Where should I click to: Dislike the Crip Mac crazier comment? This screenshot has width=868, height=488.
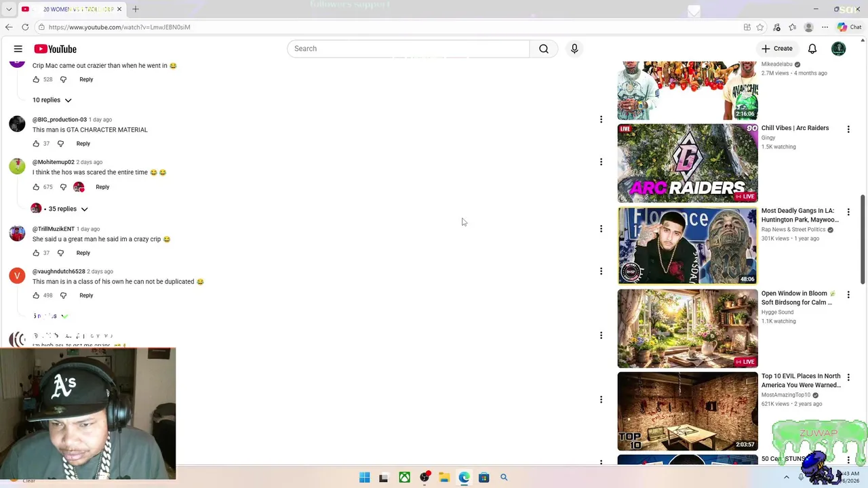[63, 79]
